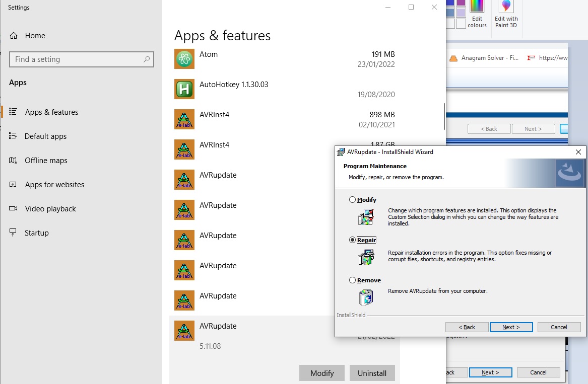Click the Find a setting search box
588x384 pixels.
[82, 59]
